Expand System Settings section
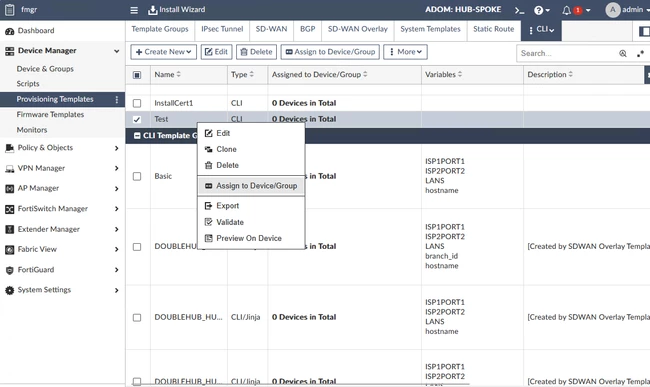Screen dimensions: 650x387 pyautogui.click(x=116, y=290)
